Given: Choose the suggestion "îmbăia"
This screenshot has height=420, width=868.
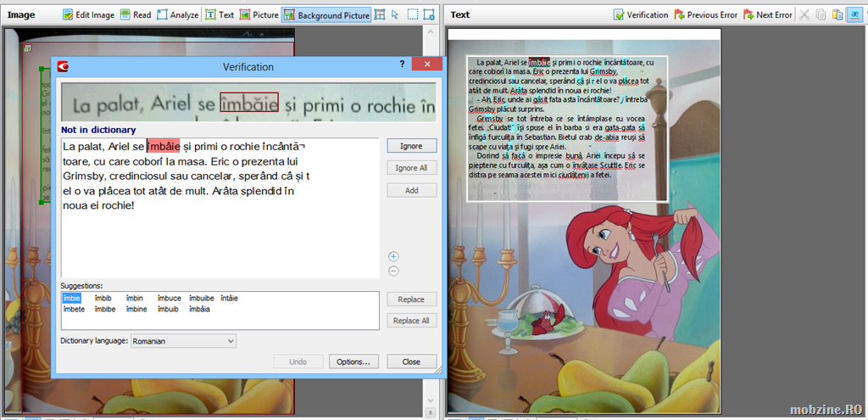Looking at the screenshot, I should pos(199,310).
